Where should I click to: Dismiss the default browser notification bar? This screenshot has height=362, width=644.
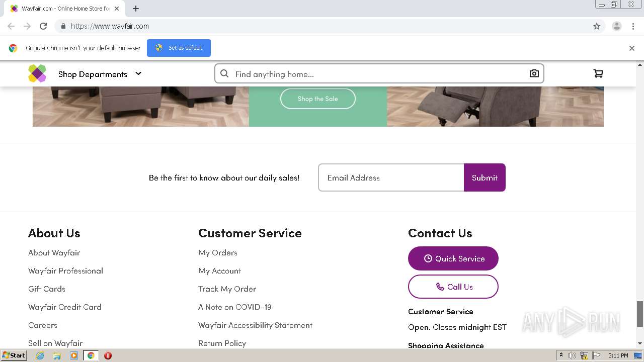pos(632,48)
